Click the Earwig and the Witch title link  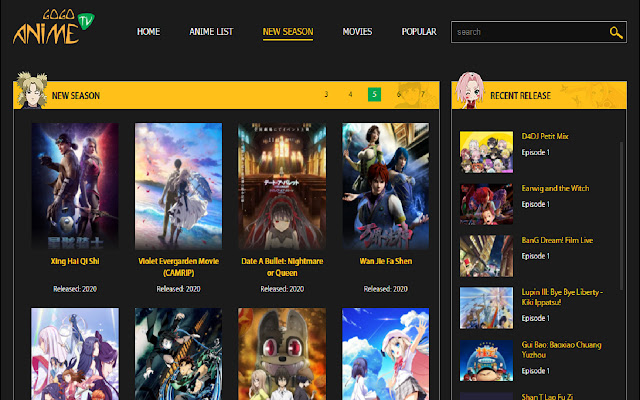tap(556, 188)
